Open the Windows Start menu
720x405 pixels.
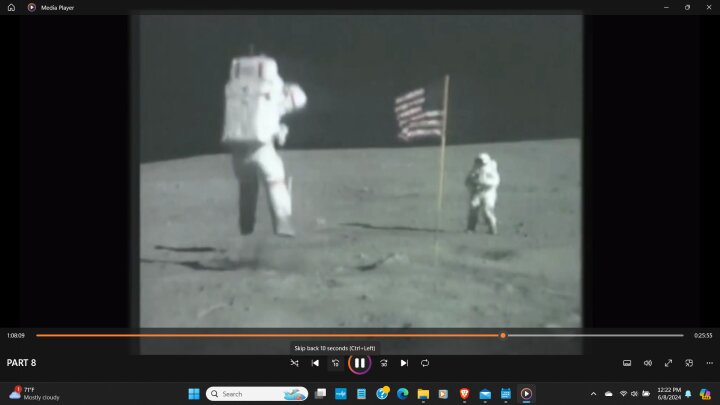194,394
